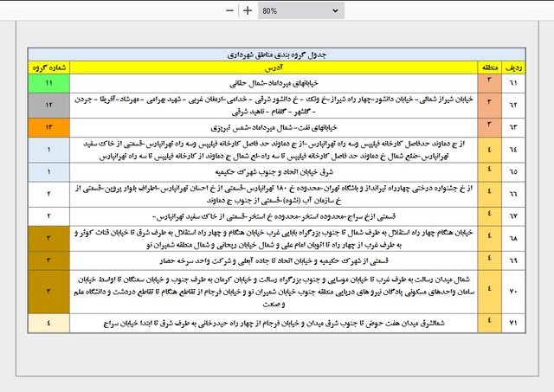Viewport: 554px width, 392px height.
Task: Click the آدرس column header
Action: [274, 67]
